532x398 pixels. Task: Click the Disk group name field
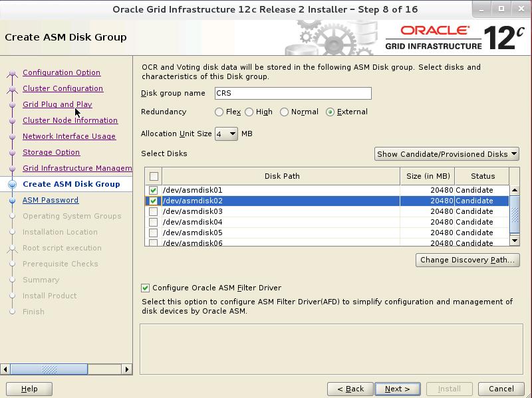point(293,93)
